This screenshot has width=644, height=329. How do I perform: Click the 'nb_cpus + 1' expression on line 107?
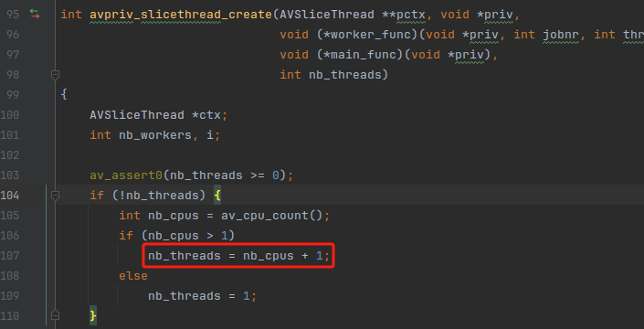point(283,256)
